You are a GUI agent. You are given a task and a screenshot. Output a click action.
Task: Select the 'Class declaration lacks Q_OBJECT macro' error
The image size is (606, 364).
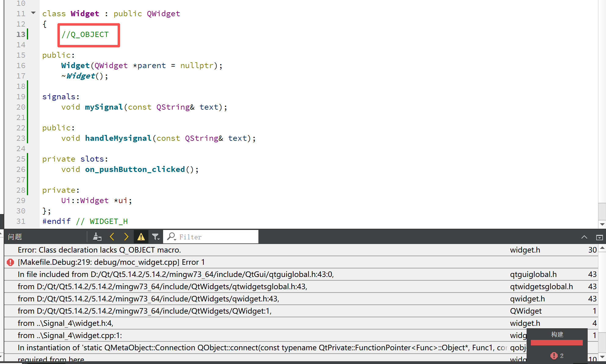(99, 250)
